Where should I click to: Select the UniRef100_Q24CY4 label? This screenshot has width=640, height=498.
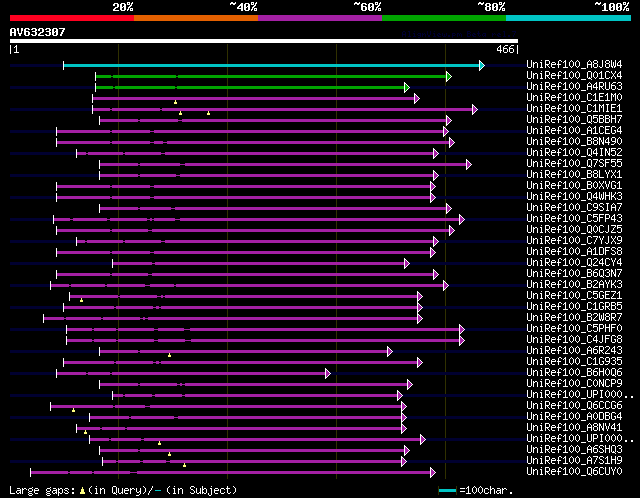pos(574,263)
